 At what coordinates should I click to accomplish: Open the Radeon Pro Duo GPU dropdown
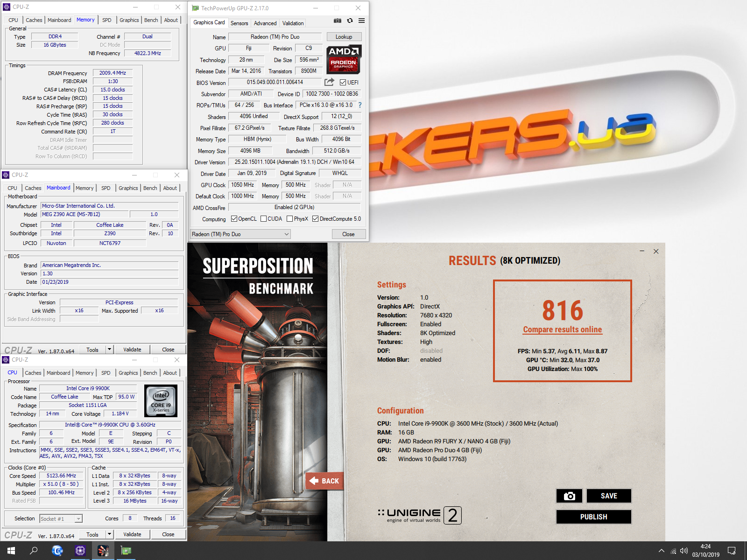tap(240, 234)
